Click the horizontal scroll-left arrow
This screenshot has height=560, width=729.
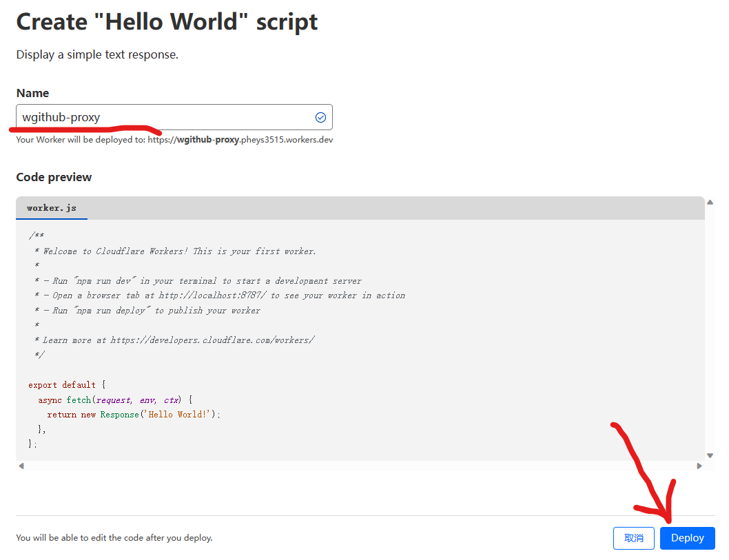[x=21, y=466]
